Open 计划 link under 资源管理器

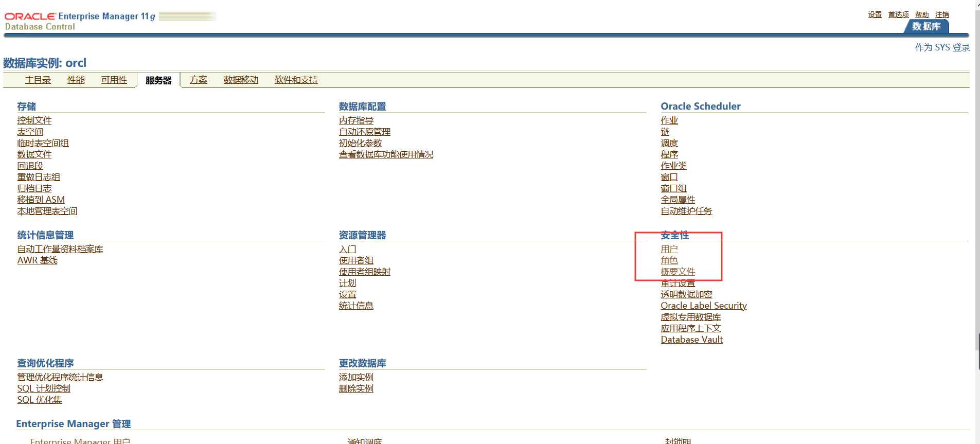348,283
